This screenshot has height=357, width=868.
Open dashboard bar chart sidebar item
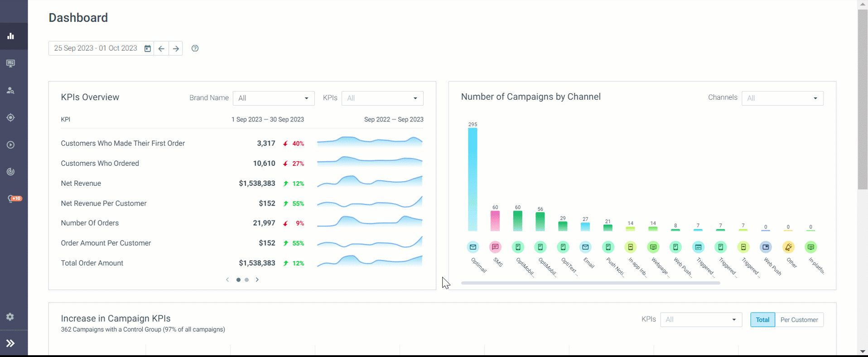[10, 36]
